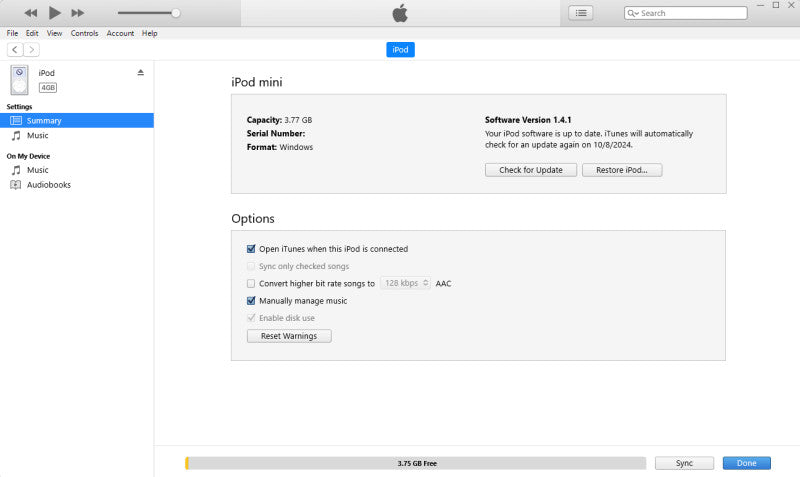Toggle Convert higher bit rate songs checkbox
Viewport: 800px width, 477px height.
[x=251, y=284]
